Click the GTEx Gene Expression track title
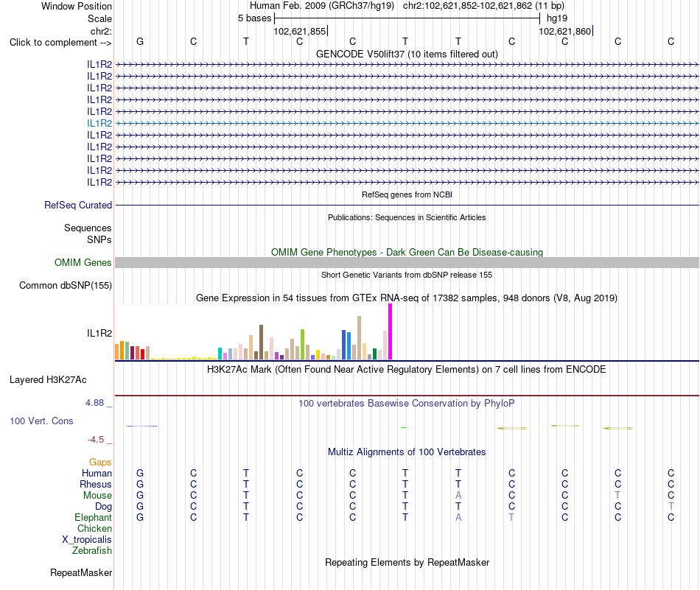The width and height of the screenshot is (700, 590). 407,298
